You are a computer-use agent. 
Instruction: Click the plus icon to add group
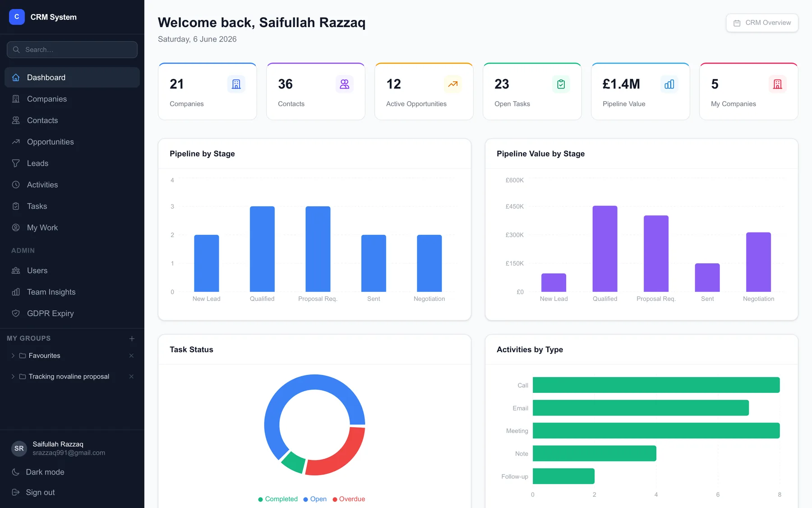(x=132, y=338)
